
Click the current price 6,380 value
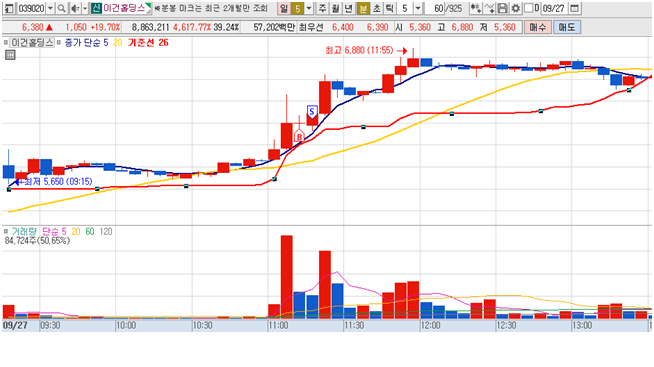tap(33, 28)
